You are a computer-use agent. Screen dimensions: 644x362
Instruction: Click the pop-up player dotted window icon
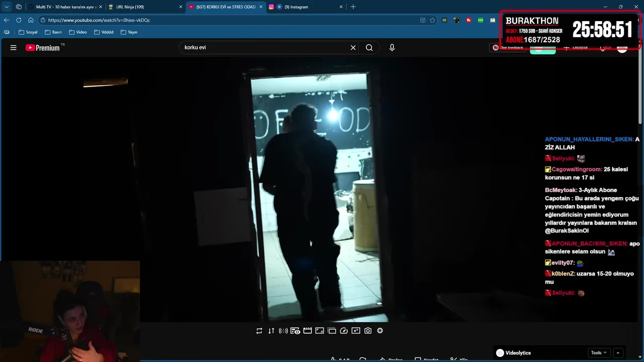tap(332, 331)
